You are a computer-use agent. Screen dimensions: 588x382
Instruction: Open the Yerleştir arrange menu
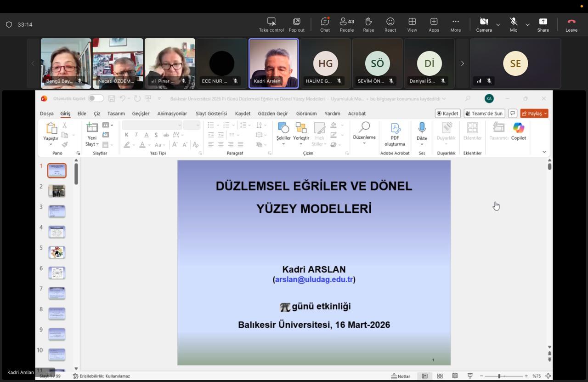coord(301,134)
